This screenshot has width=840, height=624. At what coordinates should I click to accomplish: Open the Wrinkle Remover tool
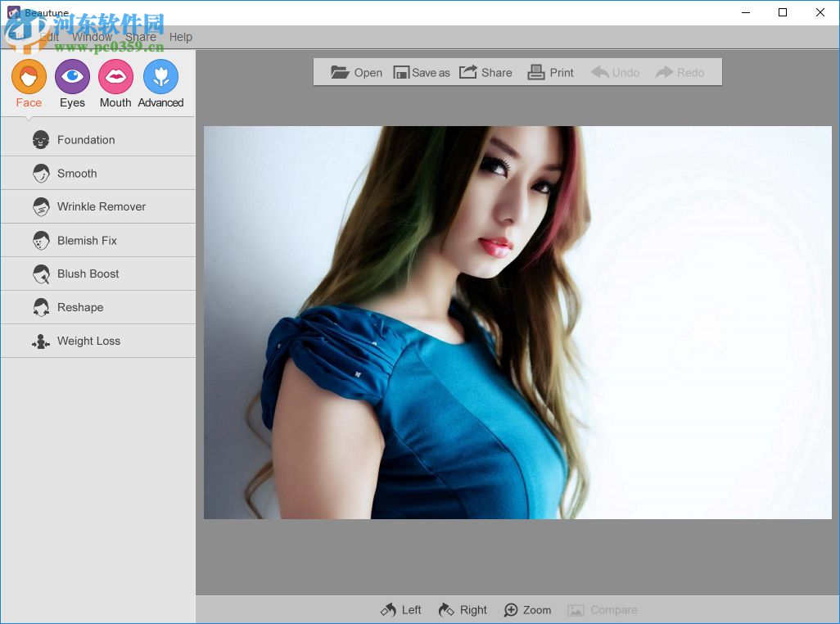point(101,206)
